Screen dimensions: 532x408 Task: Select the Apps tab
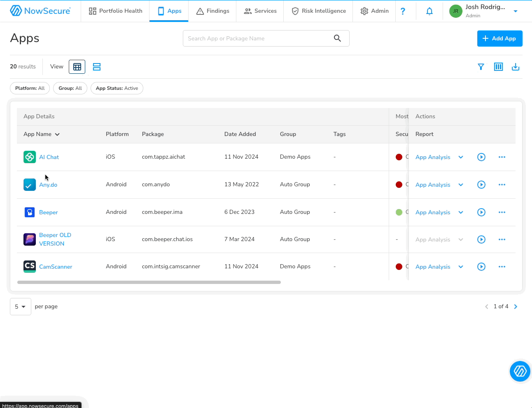[x=169, y=11]
